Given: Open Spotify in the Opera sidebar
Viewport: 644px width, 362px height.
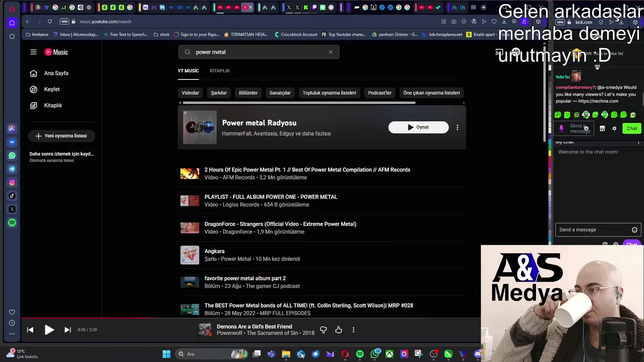Looking at the screenshot, I should (x=12, y=223).
